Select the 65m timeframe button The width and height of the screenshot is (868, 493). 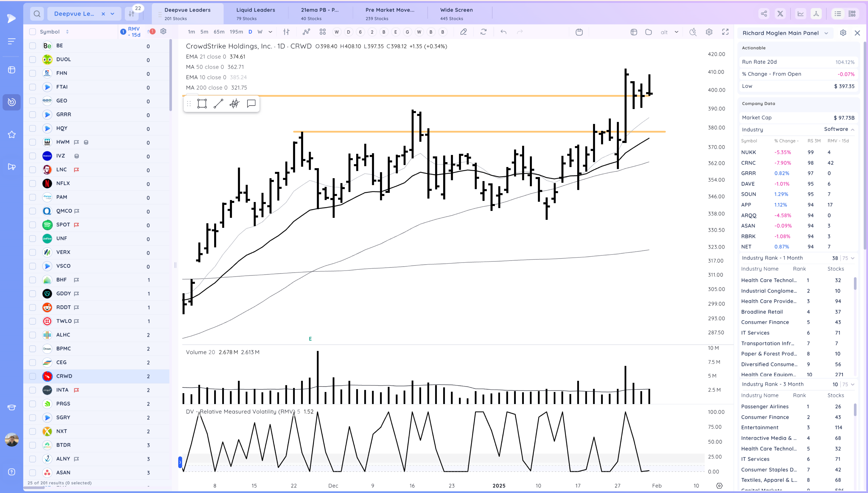pos(219,32)
